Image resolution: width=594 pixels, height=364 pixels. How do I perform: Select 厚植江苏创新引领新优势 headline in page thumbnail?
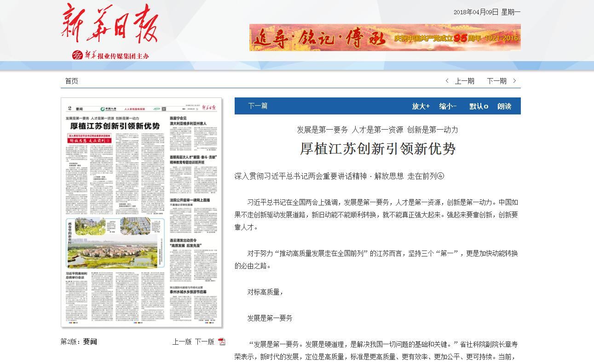[115, 126]
